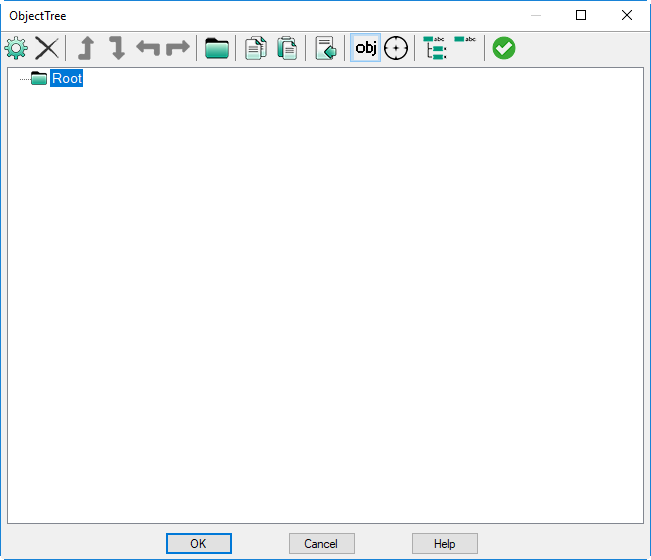Viewport: 651px width, 560px height.
Task: Toggle the obj display button
Action: 365,48
